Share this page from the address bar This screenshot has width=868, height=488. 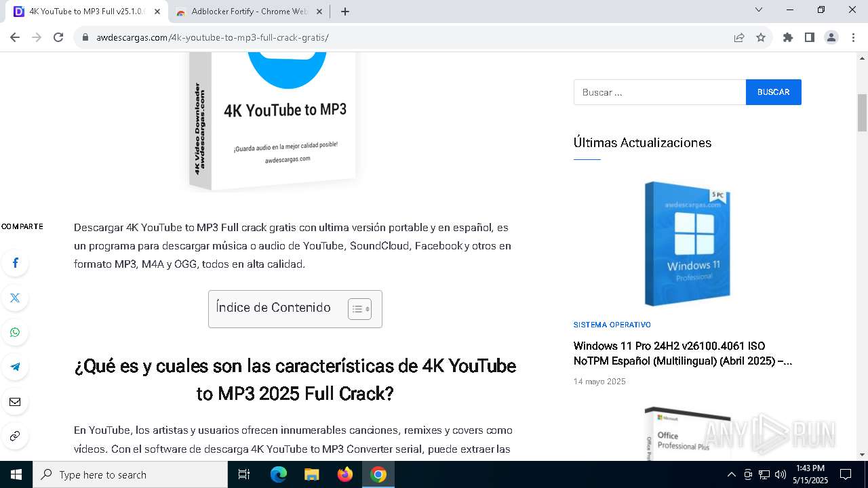(x=739, y=37)
